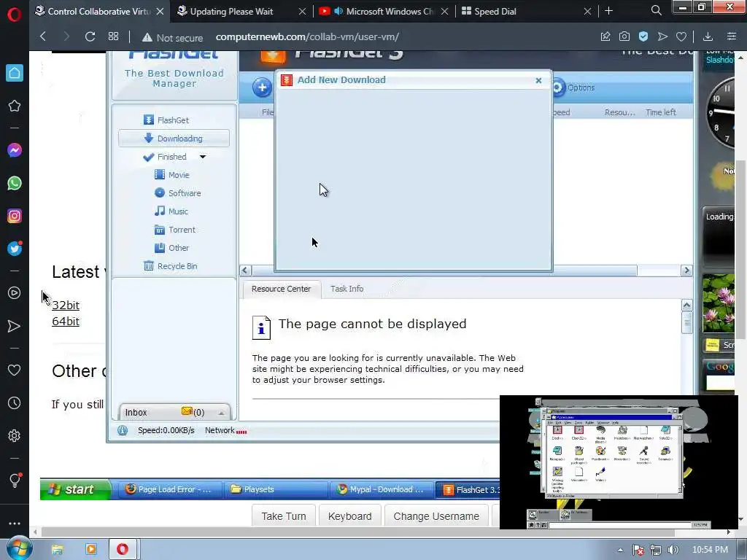Collapse the Finished category arrow
747x560 pixels.
click(x=203, y=157)
